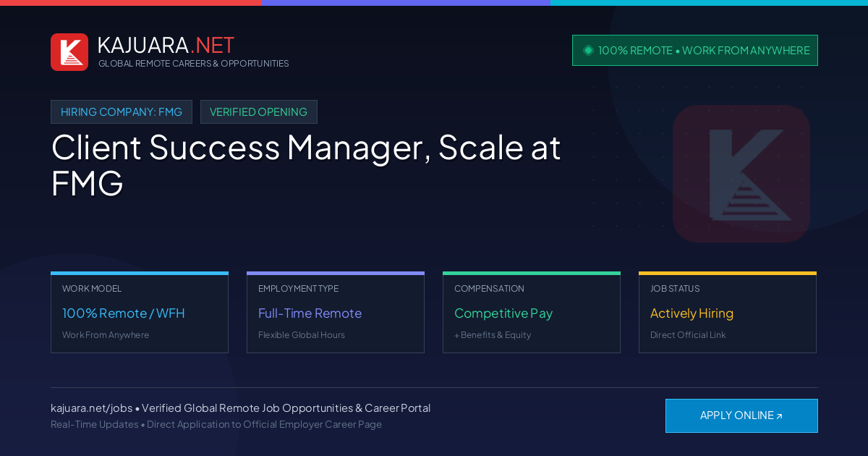Click the Global Remote Careers & Opportunities tagline
This screenshot has height=456, width=868.
[194, 64]
